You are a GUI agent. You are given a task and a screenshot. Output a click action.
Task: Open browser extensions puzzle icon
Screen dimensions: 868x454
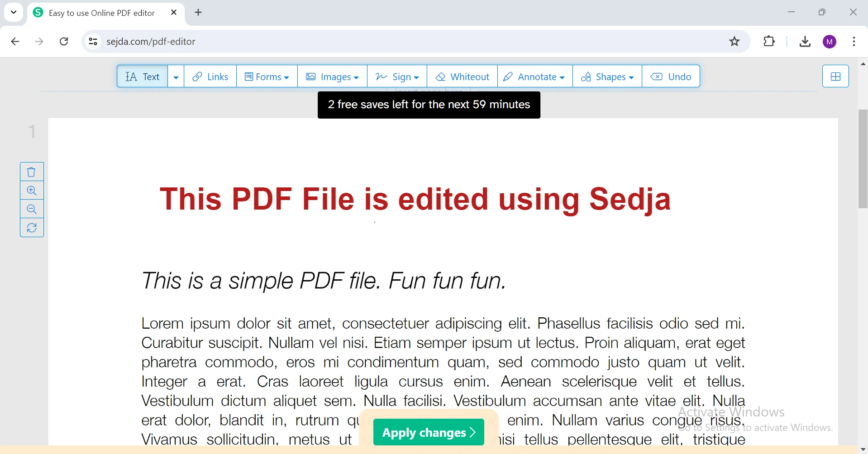(x=769, y=42)
